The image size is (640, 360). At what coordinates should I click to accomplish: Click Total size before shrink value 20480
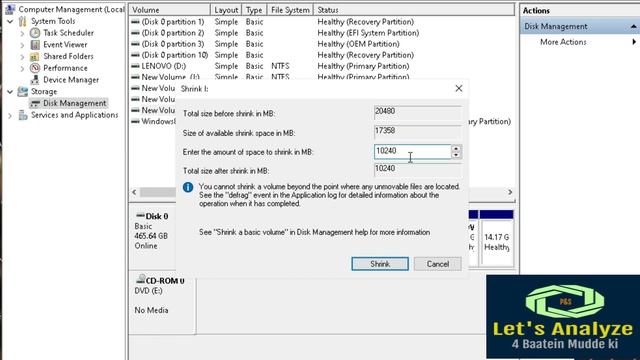[x=418, y=112]
